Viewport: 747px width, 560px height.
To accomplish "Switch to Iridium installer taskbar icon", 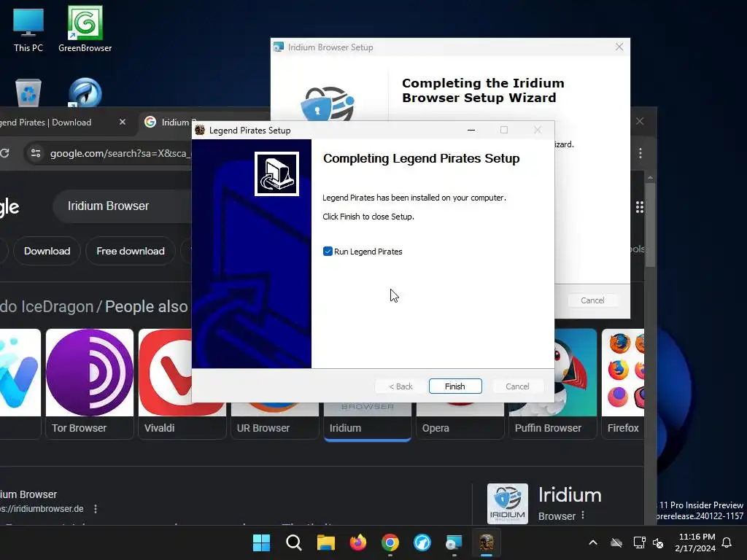I will [454, 542].
